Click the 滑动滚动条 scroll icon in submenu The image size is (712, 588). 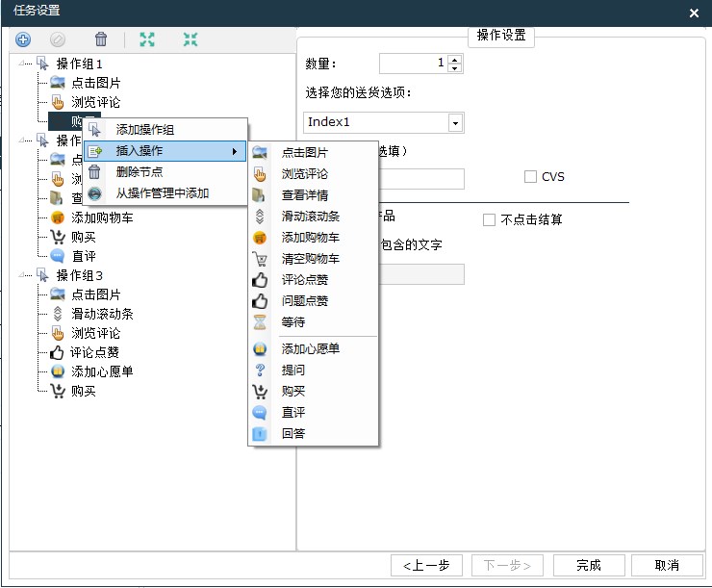[259, 217]
